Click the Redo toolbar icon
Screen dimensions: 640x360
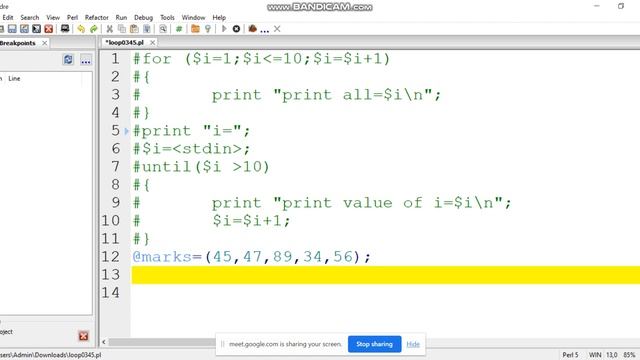pyautogui.click(x=93, y=29)
